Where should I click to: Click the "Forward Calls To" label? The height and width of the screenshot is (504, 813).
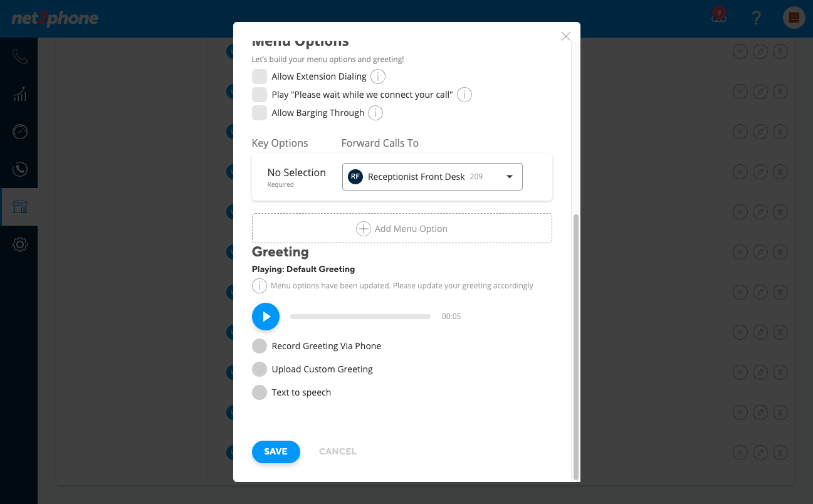tap(380, 143)
